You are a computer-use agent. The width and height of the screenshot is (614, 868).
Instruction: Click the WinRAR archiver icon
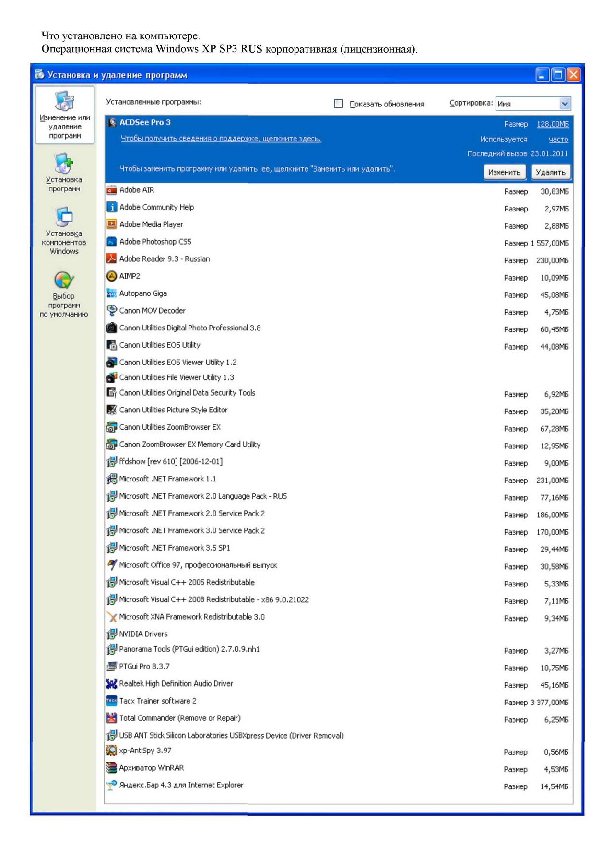click(x=111, y=768)
